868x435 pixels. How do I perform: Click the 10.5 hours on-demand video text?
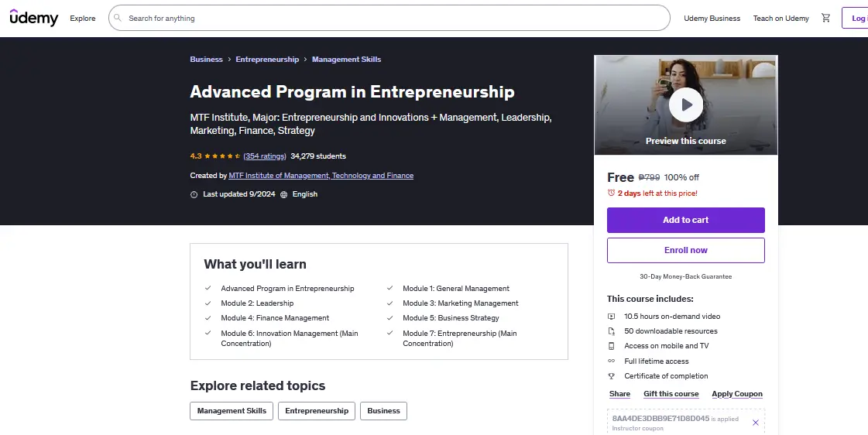pos(672,317)
